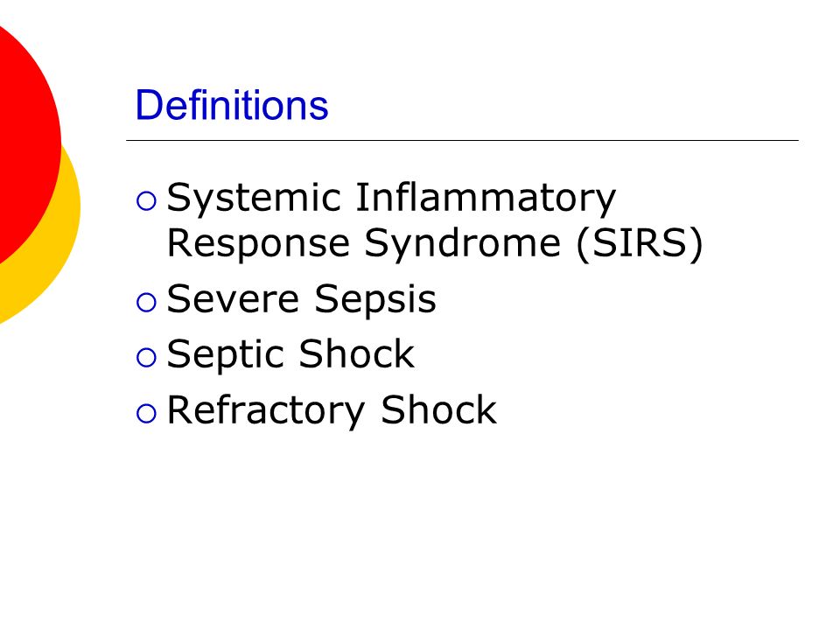Click the word Severe in second bullet
840x630 pixels.
coord(233,299)
